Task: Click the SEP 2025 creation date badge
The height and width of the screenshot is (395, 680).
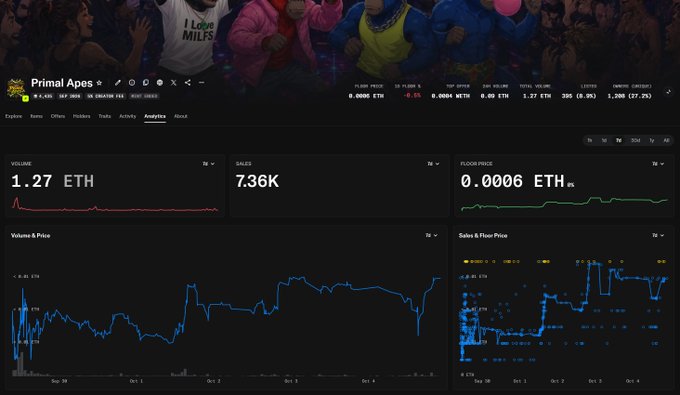Action: [69, 96]
